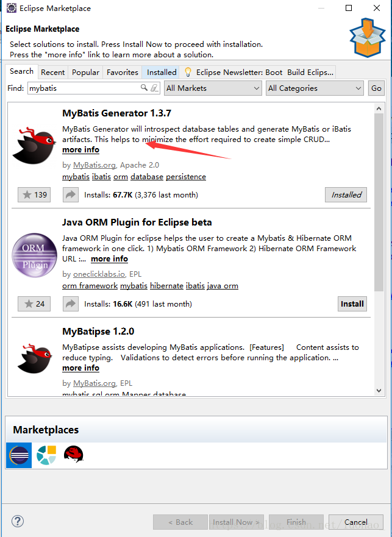This screenshot has width=392, height=537.
Task: Switch to the Favorites tab
Action: point(123,73)
